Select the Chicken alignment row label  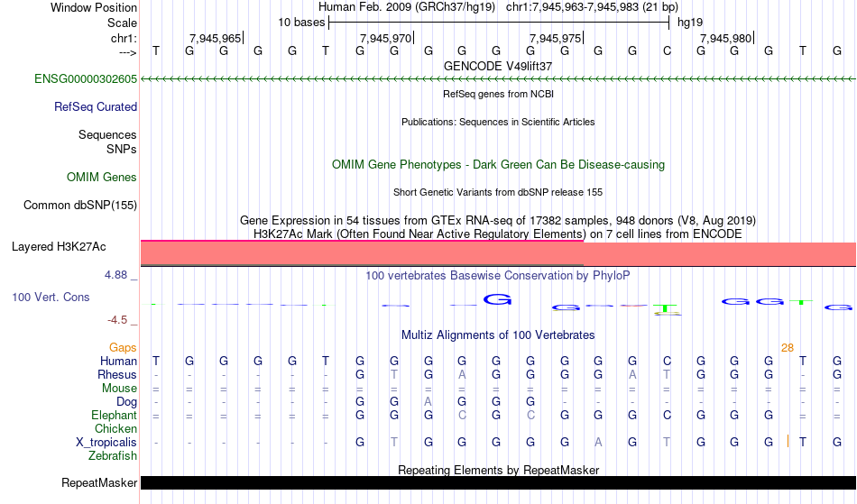coord(115,428)
